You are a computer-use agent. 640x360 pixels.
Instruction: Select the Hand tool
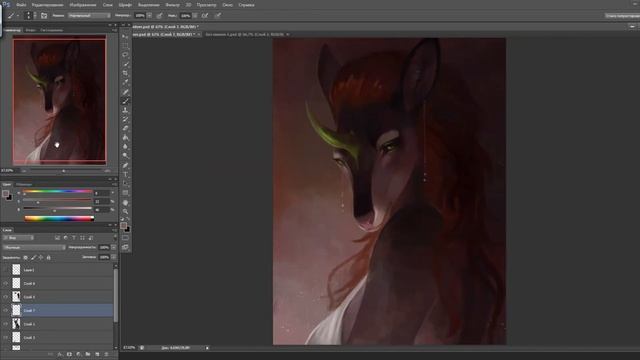(125, 202)
